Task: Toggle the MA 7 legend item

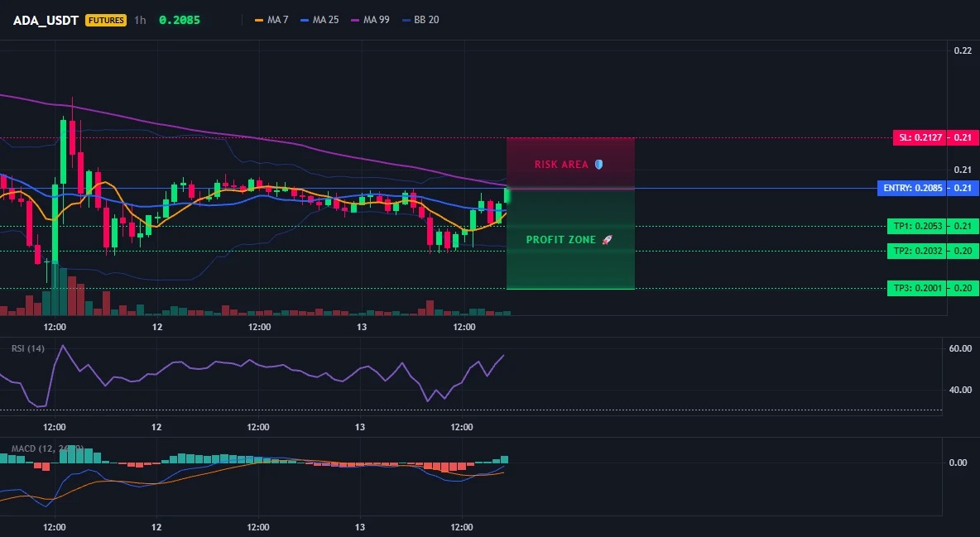Action: click(x=271, y=20)
